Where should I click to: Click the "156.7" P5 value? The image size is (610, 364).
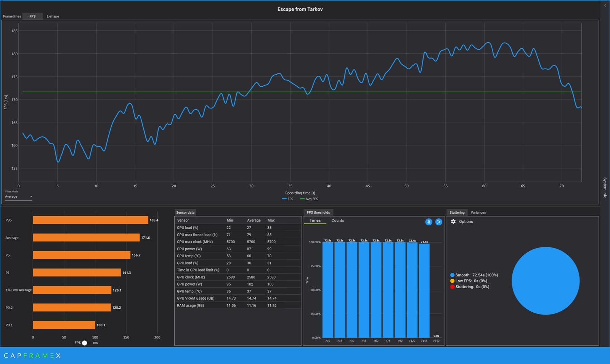tap(136, 255)
